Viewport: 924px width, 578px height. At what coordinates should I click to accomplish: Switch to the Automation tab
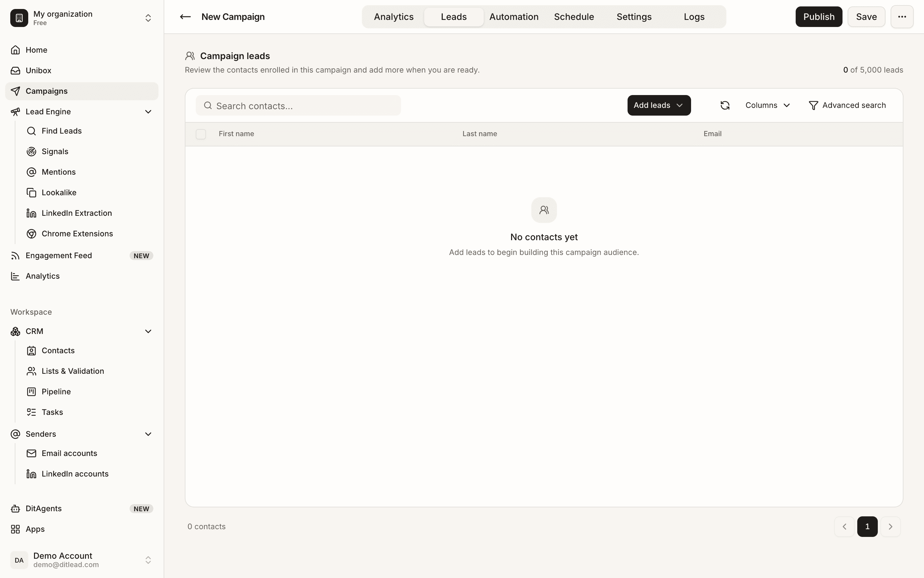click(514, 17)
